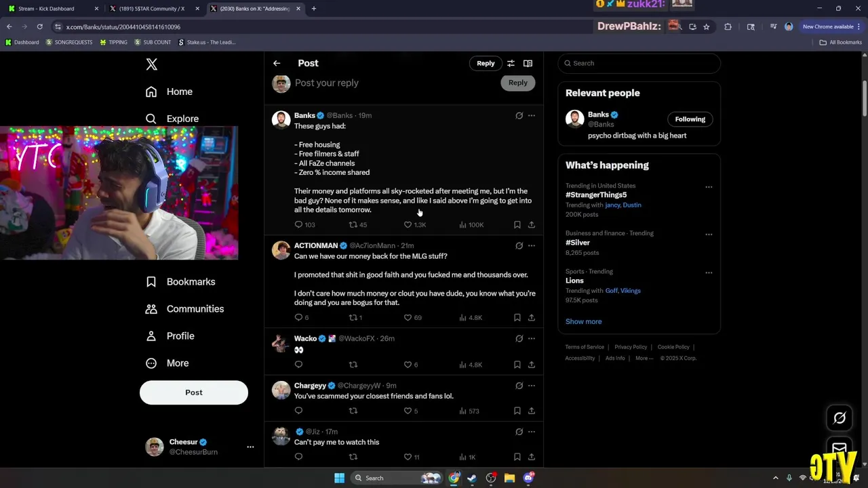Open a new browser tab
This screenshot has width=868, height=488.
click(314, 9)
